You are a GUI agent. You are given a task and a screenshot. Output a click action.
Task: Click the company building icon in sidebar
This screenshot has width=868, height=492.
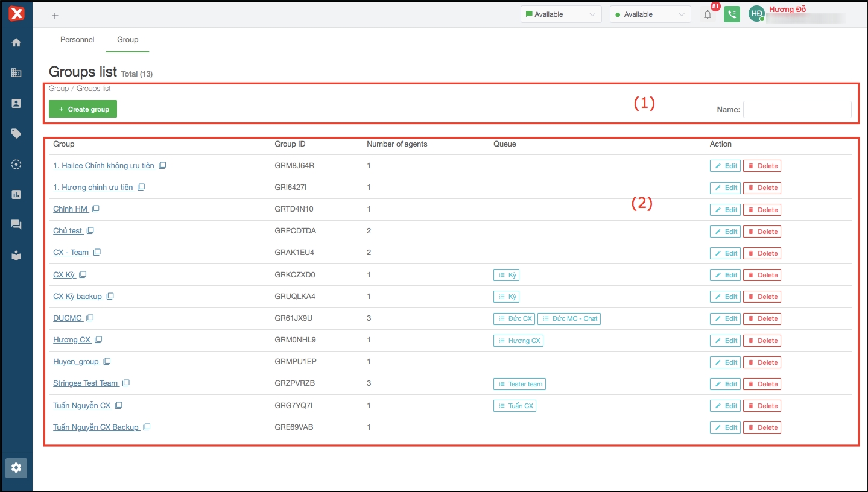tap(16, 73)
